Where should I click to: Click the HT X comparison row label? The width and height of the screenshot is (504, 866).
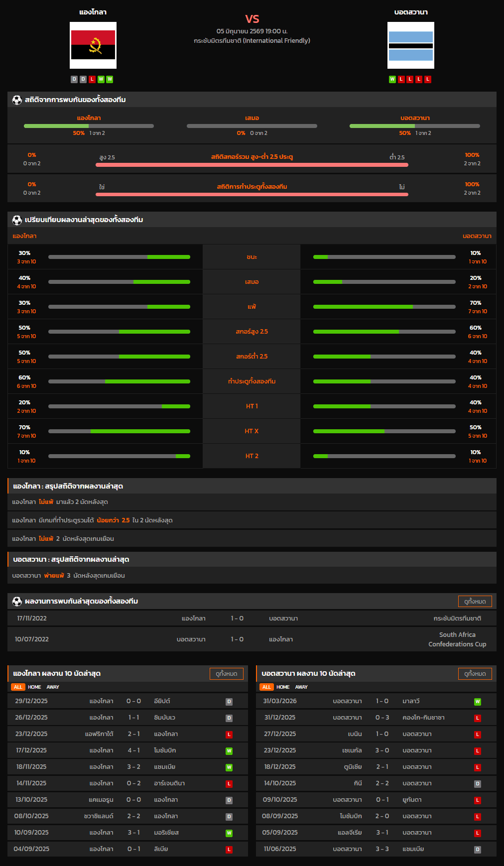pos(252,431)
